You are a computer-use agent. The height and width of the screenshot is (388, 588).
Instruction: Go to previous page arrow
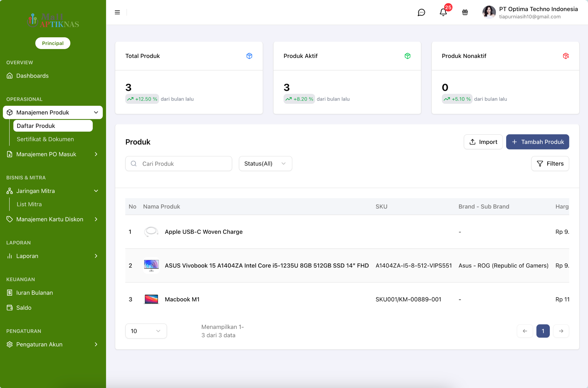(525, 331)
